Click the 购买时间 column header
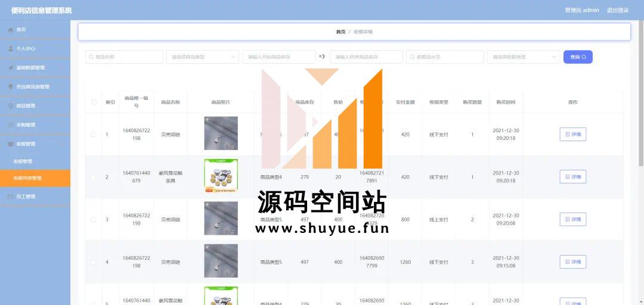The image size is (644, 305). 506,102
